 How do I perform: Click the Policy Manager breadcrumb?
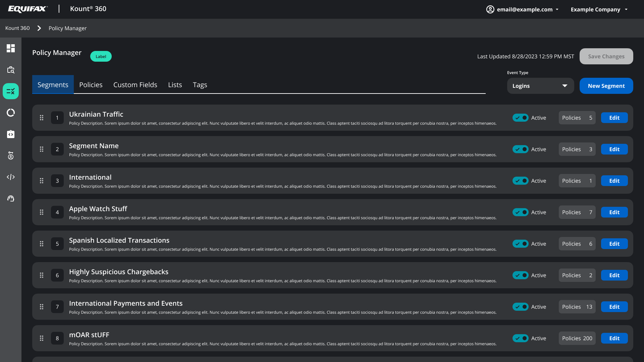(x=67, y=28)
